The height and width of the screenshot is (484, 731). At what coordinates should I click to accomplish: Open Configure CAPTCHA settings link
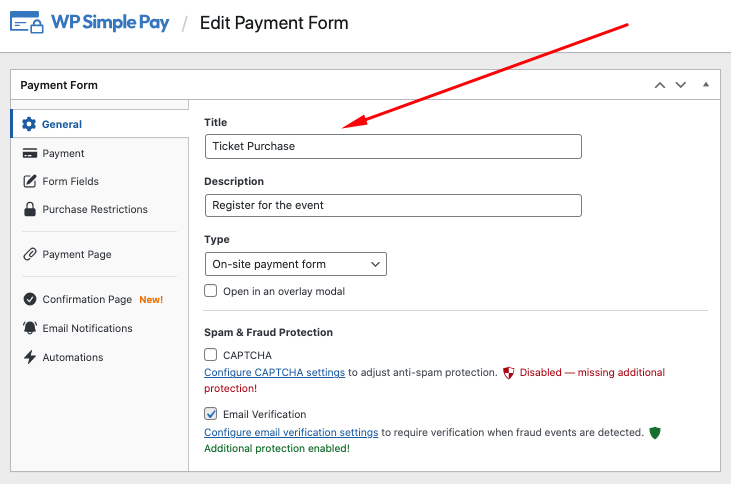[274, 372]
